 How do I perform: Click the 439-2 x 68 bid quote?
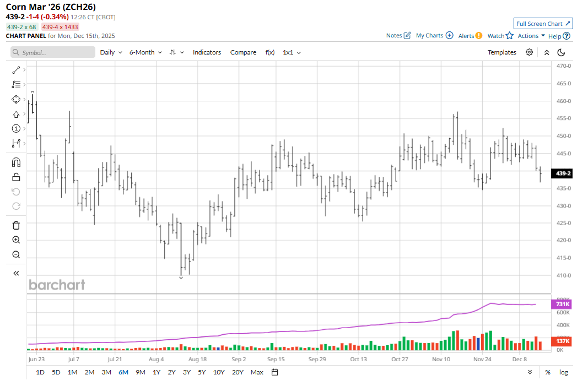21,27
